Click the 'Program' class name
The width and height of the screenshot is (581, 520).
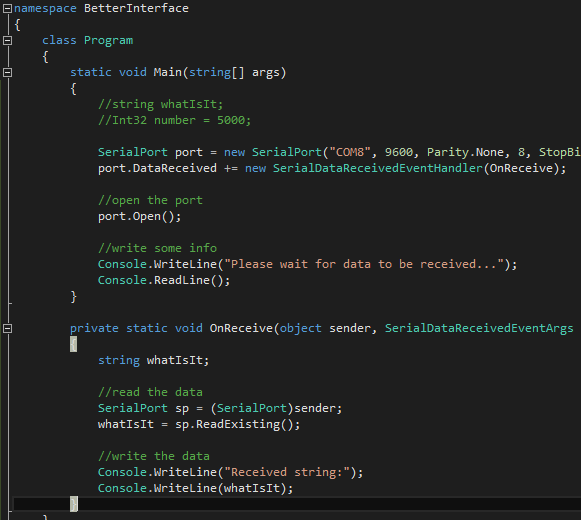(x=108, y=40)
